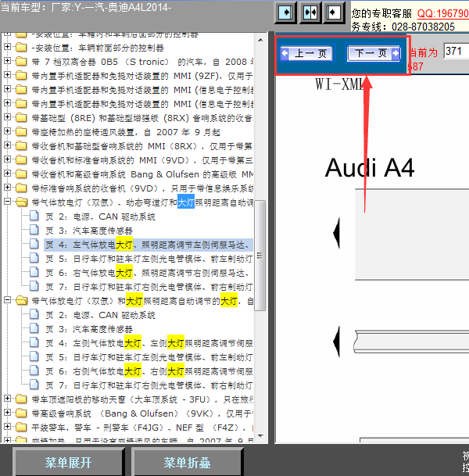
Task: Expand the 平装警车, 警车 folder
Action: point(7,427)
